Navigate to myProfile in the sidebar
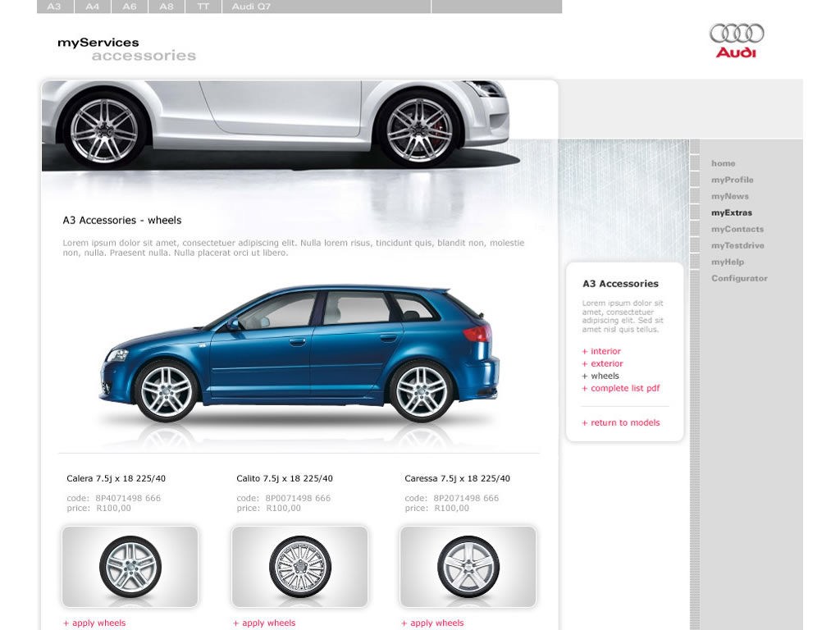Viewport: 840px width, 630px height. tap(732, 180)
